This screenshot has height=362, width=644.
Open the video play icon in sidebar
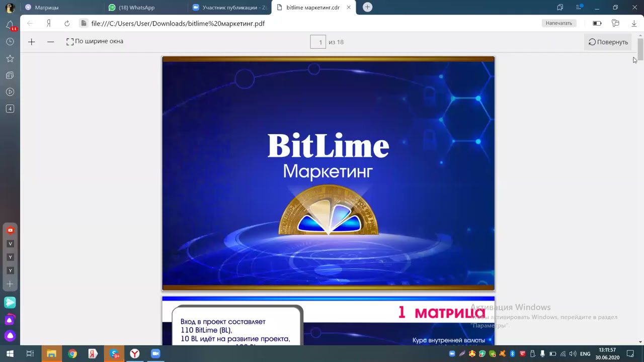click(10, 92)
